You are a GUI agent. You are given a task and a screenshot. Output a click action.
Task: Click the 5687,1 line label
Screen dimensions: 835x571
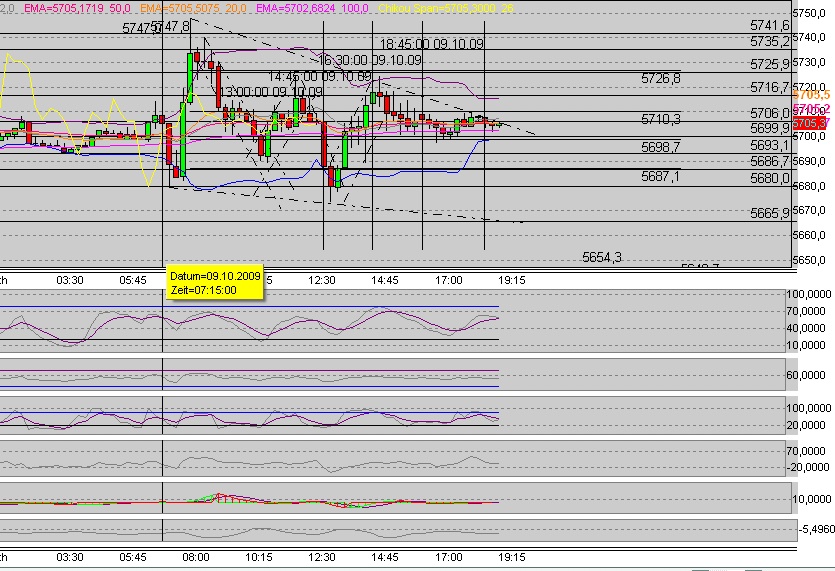[x=660, y=176]
